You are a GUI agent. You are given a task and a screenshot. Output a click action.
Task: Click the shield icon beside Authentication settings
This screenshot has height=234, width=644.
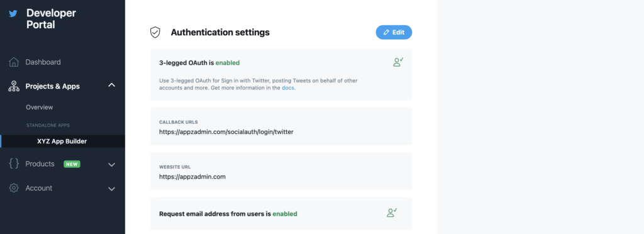[155, 33]
